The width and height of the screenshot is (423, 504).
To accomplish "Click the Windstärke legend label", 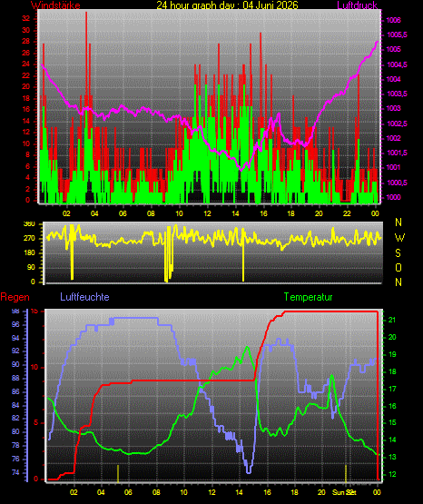I will coord(55,5).
